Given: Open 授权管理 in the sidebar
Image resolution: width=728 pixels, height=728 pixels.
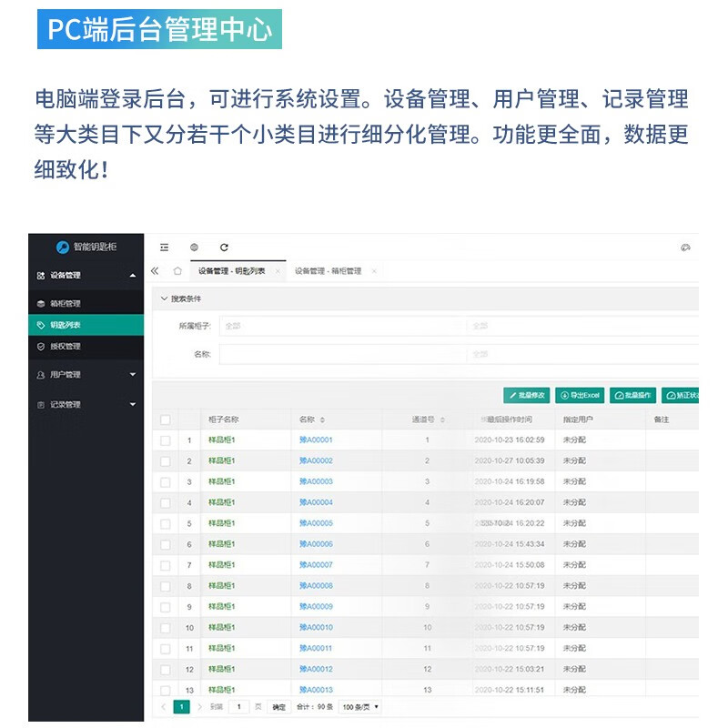Looking at the screenshot, I should pyautogui.click(x=65, y=346).
